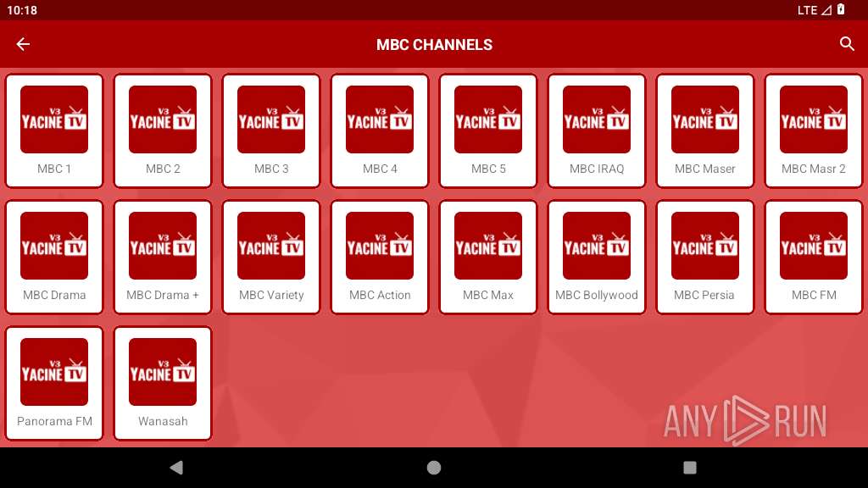
Task: Go back using the header arrow
Action: click(23, 44)
